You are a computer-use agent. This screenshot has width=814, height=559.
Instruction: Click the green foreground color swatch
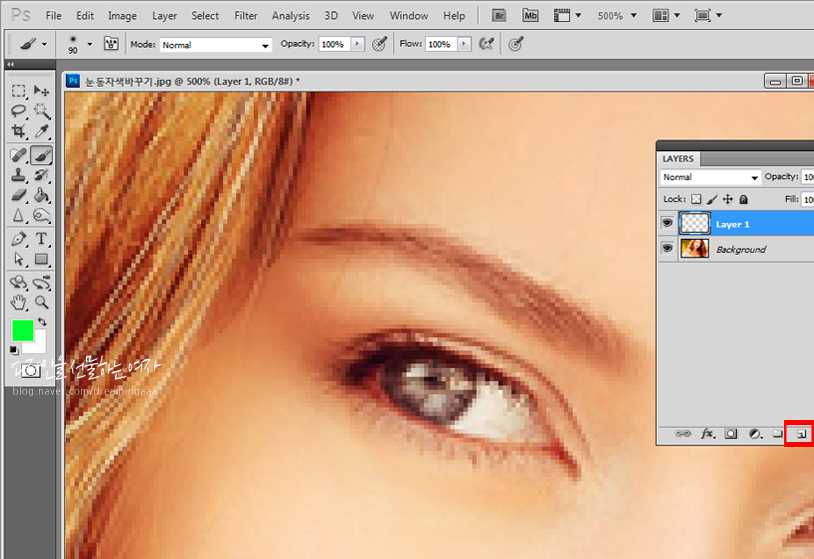point(22,330)
